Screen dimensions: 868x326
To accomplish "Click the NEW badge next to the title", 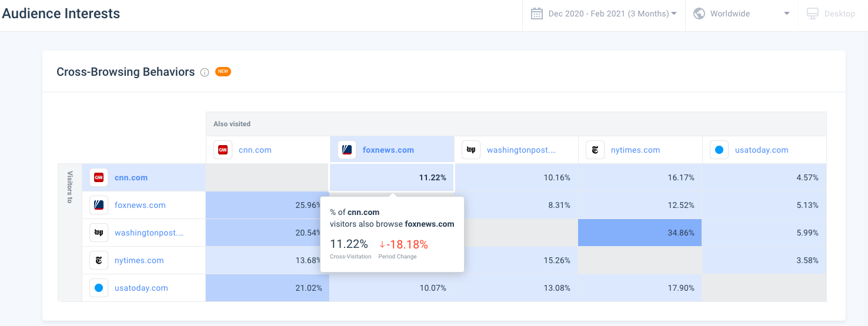I will (223, 72).
